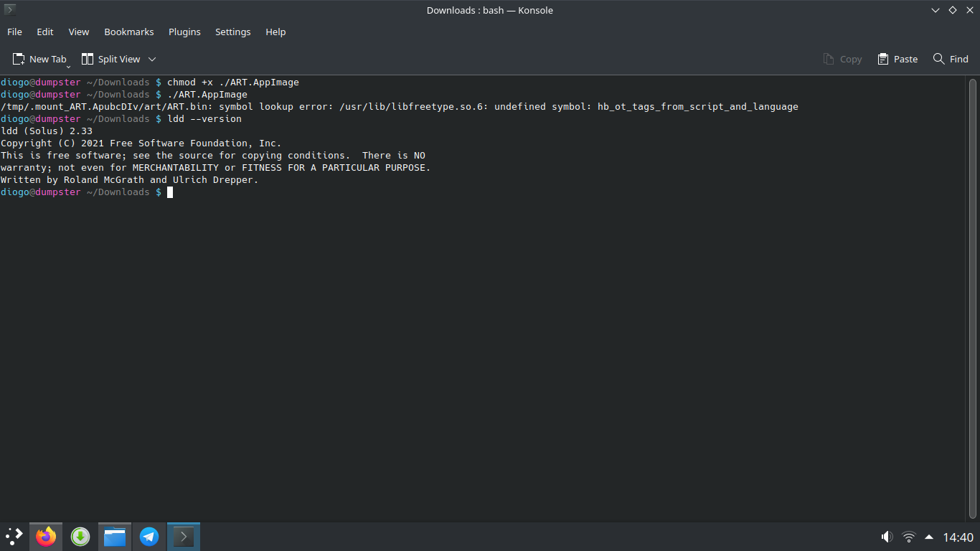
Task: Open Find in the Konsole toolbar
Action: (x=951, y=59)
